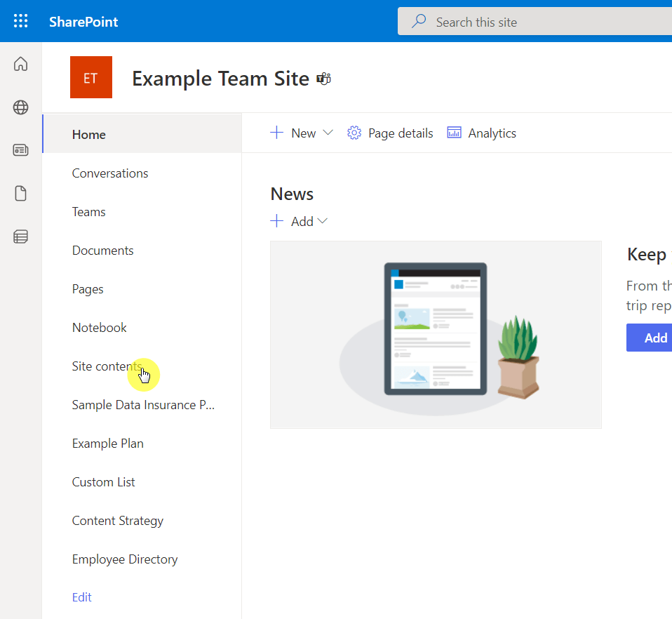
Task: Click the ET site logo tile
Action: pos(91,77)
